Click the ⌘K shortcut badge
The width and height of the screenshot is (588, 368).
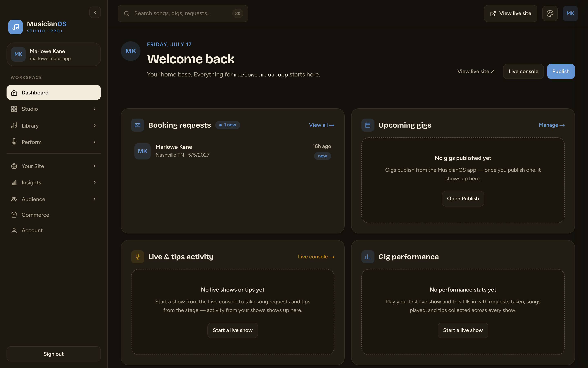tap(238, 14)
